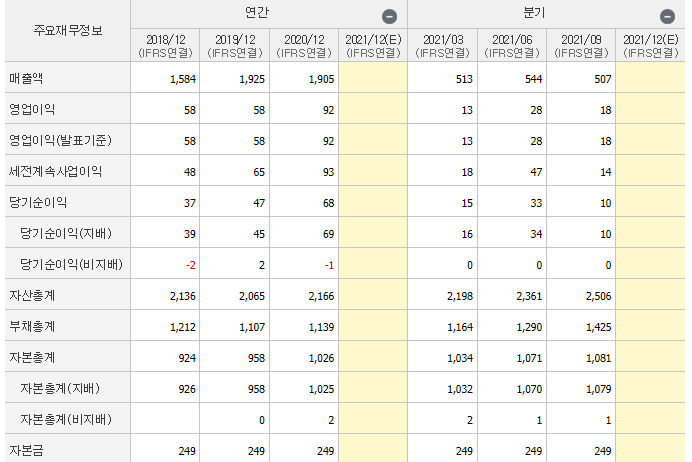This screenshot has width=692, height=462.
Task: Click the 1,905 revenue value for 2020/12
Action: 321,79
